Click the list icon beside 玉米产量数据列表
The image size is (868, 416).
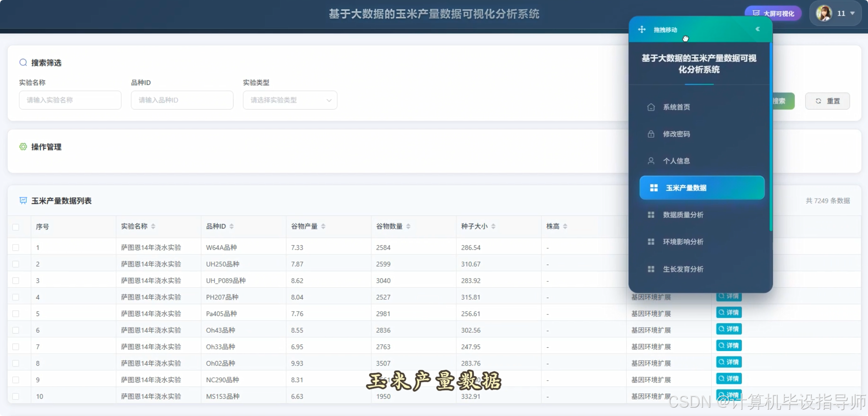(x=23, y=200)
